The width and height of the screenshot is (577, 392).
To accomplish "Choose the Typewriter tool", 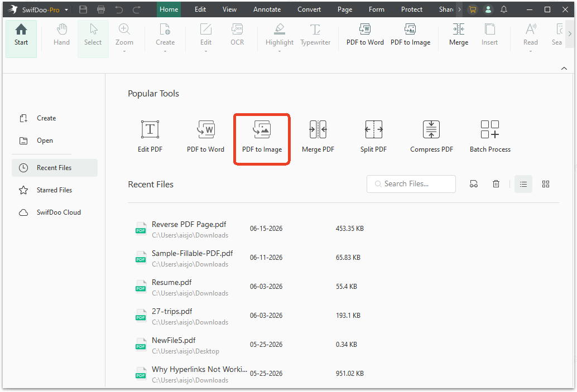I will click(315, 35).
